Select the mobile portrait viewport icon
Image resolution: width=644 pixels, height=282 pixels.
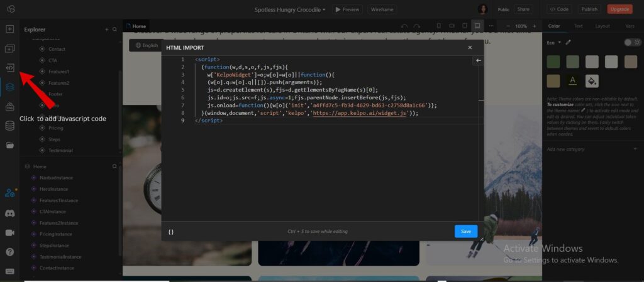pos(438,26)
